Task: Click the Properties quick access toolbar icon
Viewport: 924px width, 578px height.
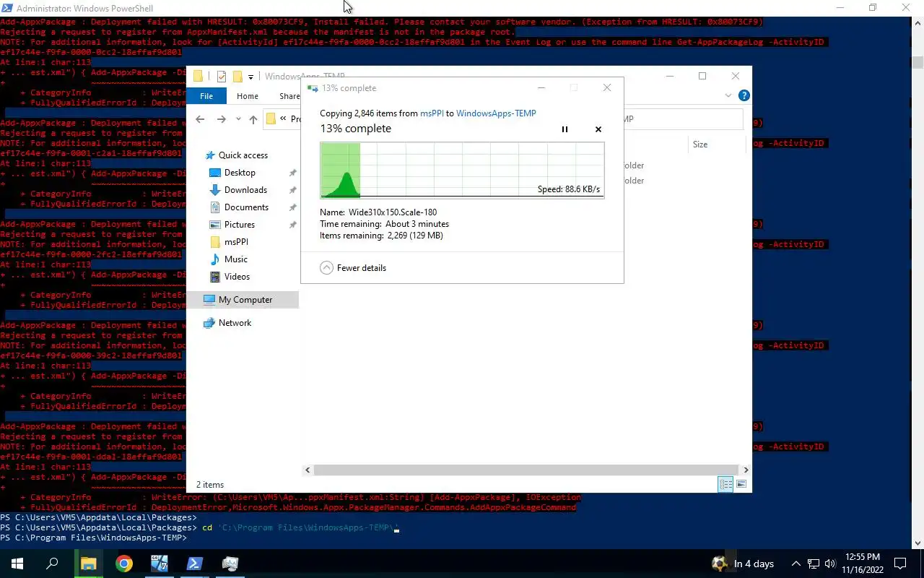Action: point(221,77)
